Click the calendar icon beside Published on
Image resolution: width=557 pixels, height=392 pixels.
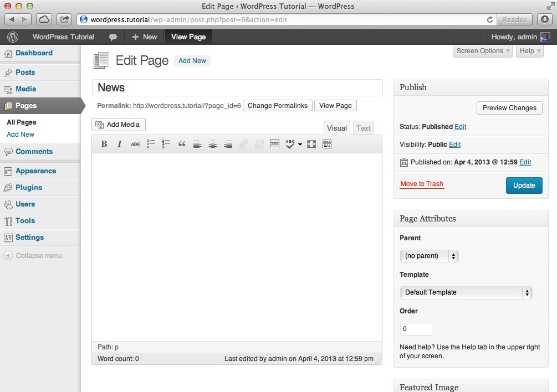404,162
